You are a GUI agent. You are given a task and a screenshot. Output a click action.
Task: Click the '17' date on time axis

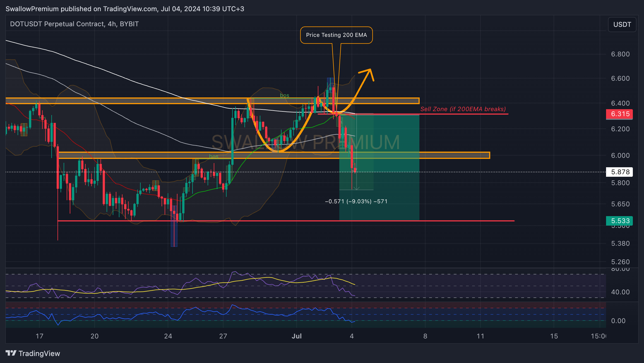tap(39, 336)
